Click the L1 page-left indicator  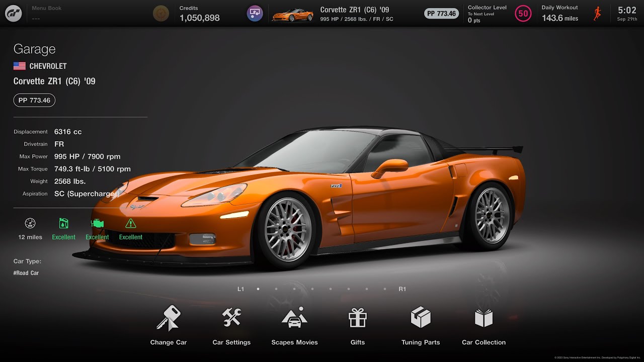240,289
